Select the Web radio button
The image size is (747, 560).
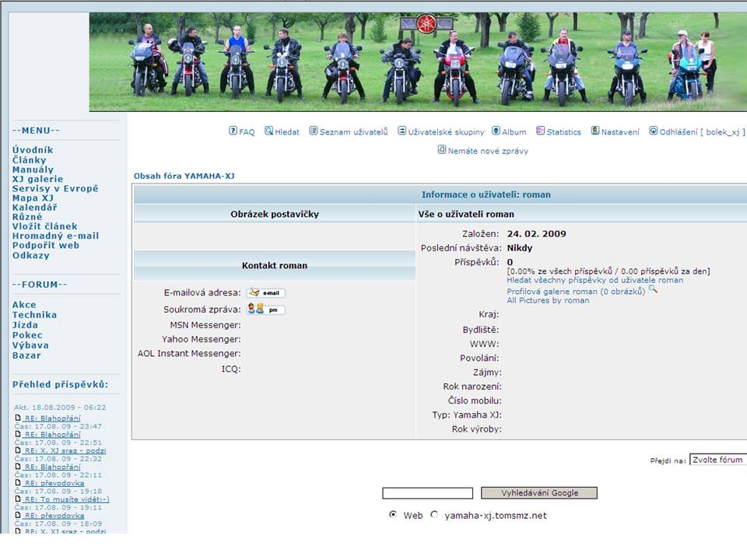[x=393, y=514]
